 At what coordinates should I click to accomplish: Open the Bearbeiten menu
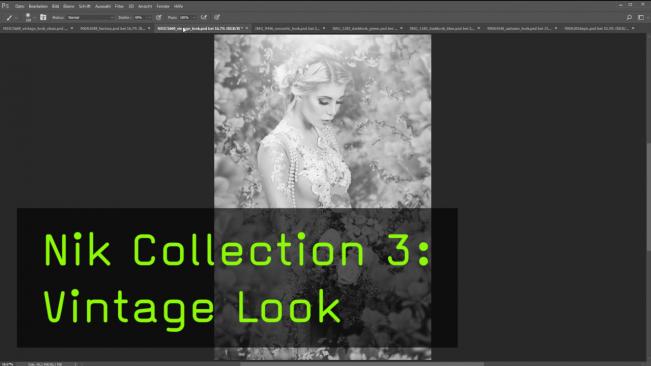point(38,6)
